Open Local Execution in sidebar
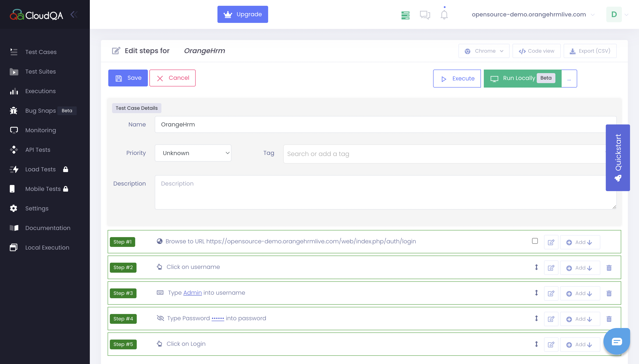Screen dimensions: 639x364 click(47, 248)
